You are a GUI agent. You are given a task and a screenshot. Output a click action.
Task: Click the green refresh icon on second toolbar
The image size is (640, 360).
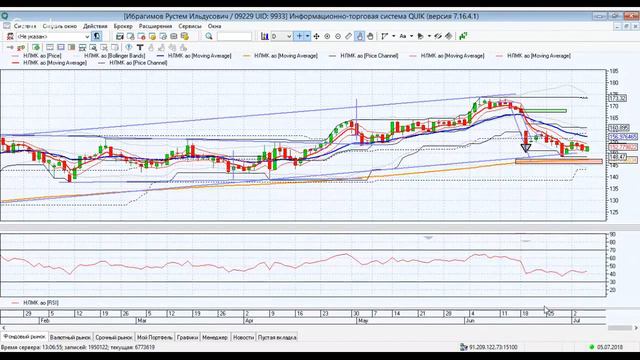point(36,47)
